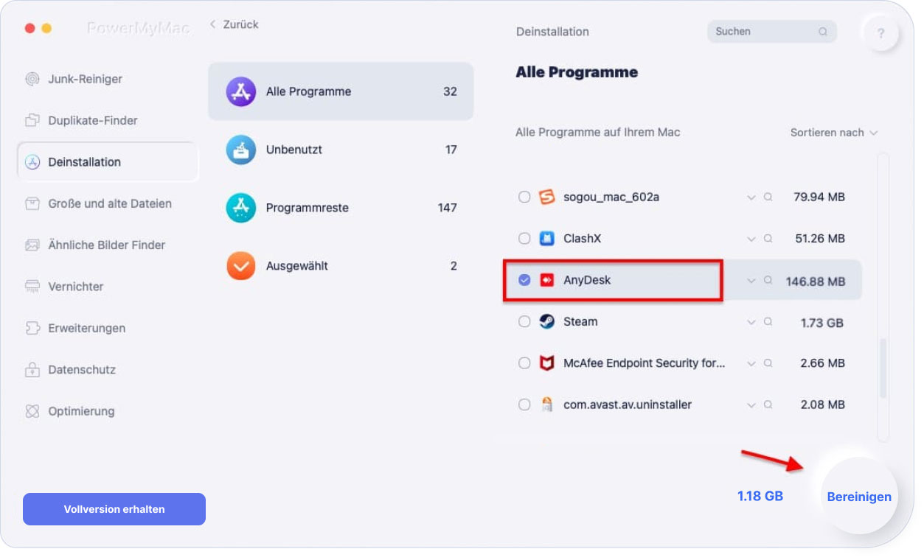Open the Sortieren nach dropdown
Image resolution: width=924 pixels, height=560 pixels.
coord(834,133)
